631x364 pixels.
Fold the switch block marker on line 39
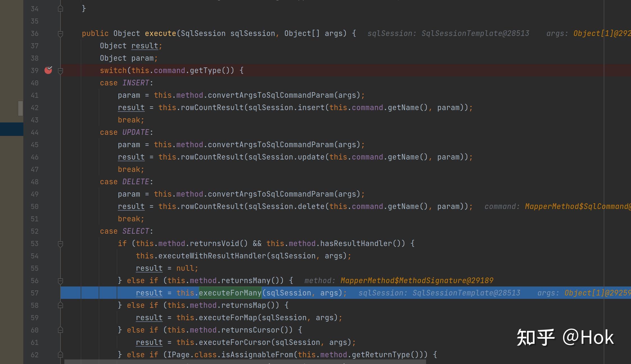[60, 71]
